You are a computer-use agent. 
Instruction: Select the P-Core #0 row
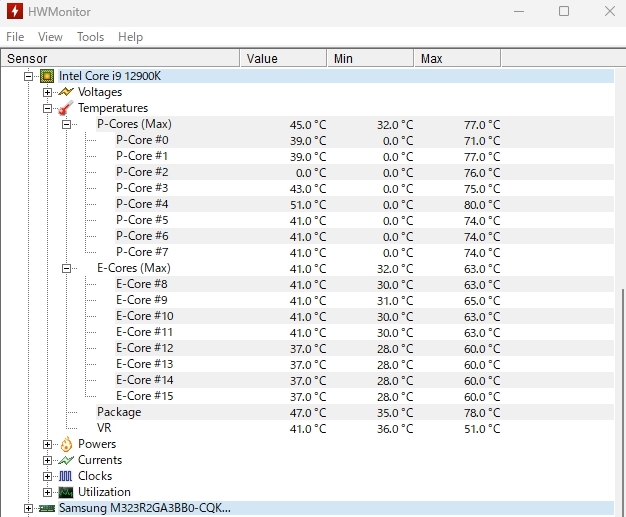click(x=364, y=140)
